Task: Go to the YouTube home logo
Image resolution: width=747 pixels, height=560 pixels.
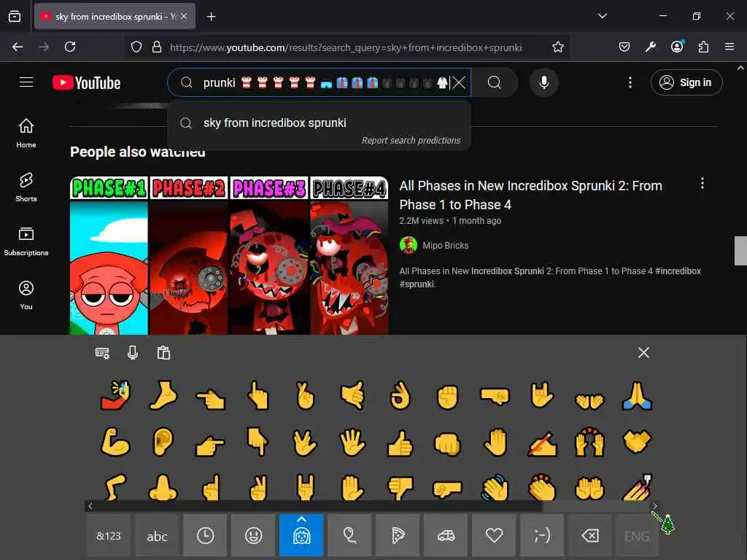Action: click(86, 83)
